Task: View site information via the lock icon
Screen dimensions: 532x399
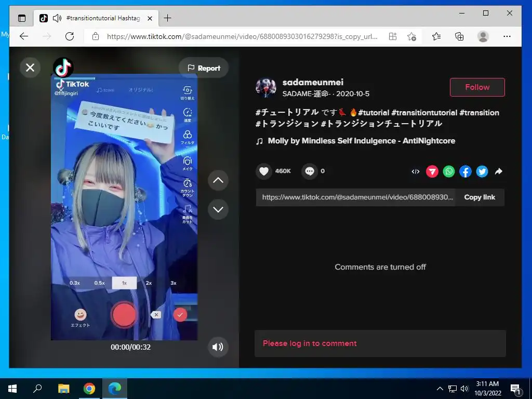Action: (96, 36)
